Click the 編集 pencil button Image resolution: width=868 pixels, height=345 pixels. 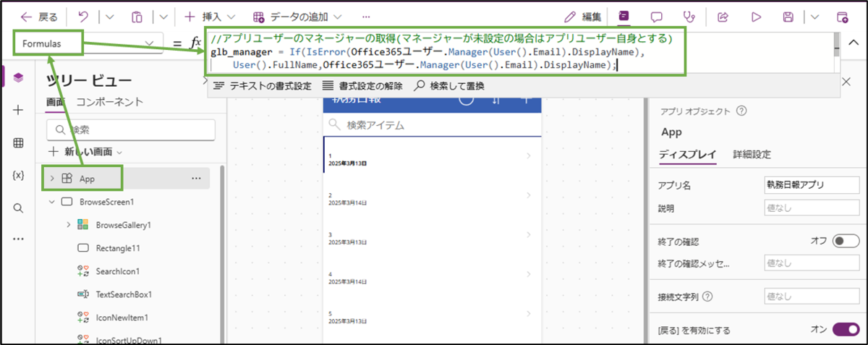(x=582, y=16)
